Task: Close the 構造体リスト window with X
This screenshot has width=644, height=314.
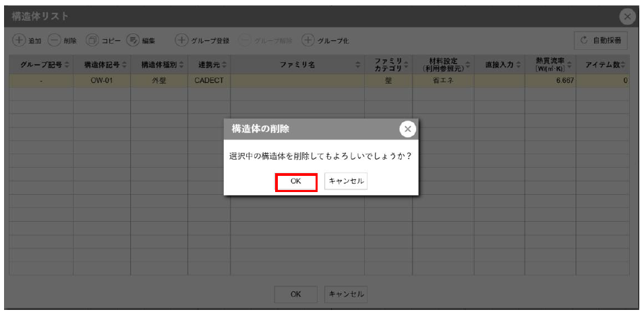Action: (627, 16)
